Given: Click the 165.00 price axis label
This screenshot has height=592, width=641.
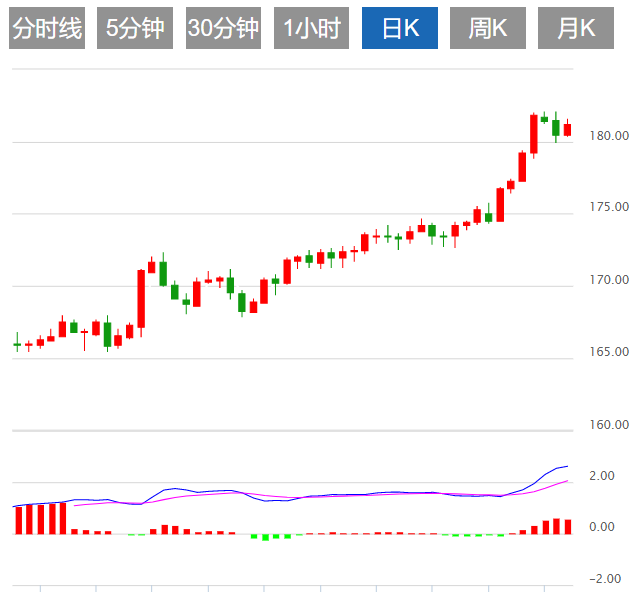Looking at the screenshot, I should point(608,353).
